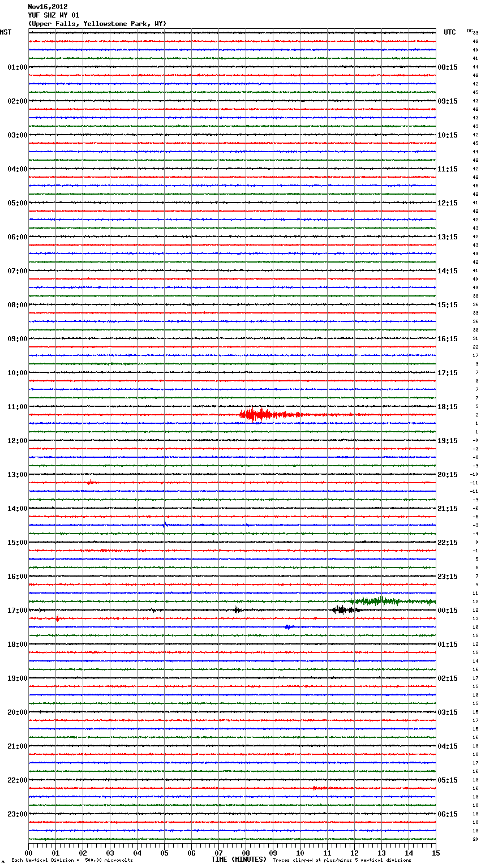
Task: Click the 04:00 MST time label
Action: (18, 169)
